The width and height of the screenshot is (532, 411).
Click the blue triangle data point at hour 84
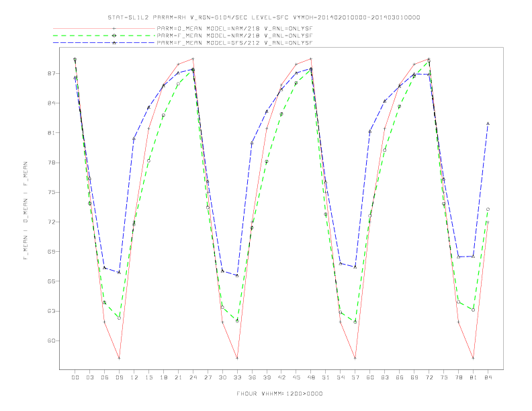pos(488,124)
